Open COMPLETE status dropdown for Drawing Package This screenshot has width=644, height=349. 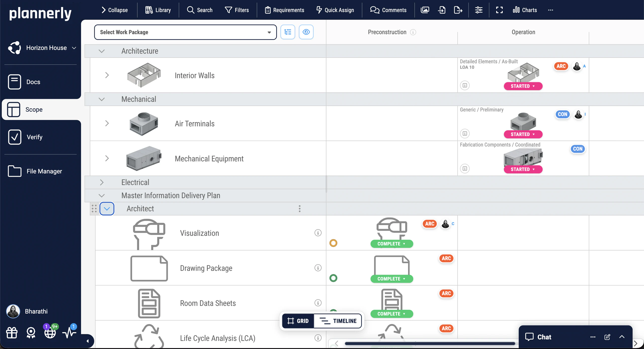pos(392,279)
